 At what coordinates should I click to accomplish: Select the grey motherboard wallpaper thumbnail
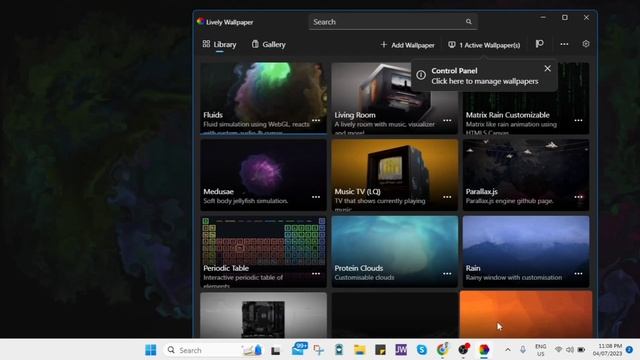click(263, 315)
